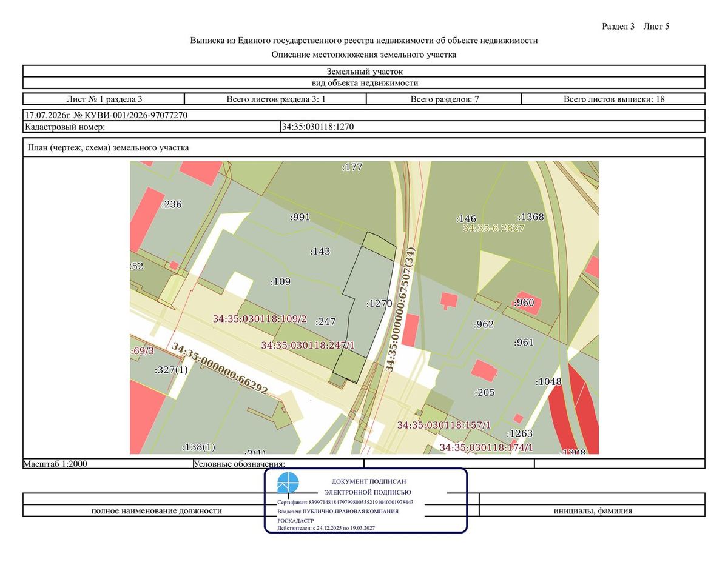
Task: Select the parcel label ':1368' on the map
Action: point(531,217)
